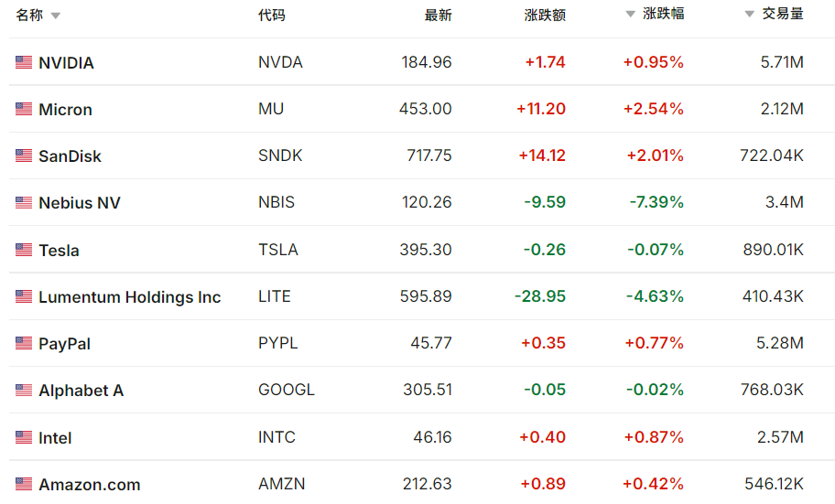Click the flag icon next to PayPal
Image resolution: width=835 pixels, height=504 pixels.
click(24, 343)
